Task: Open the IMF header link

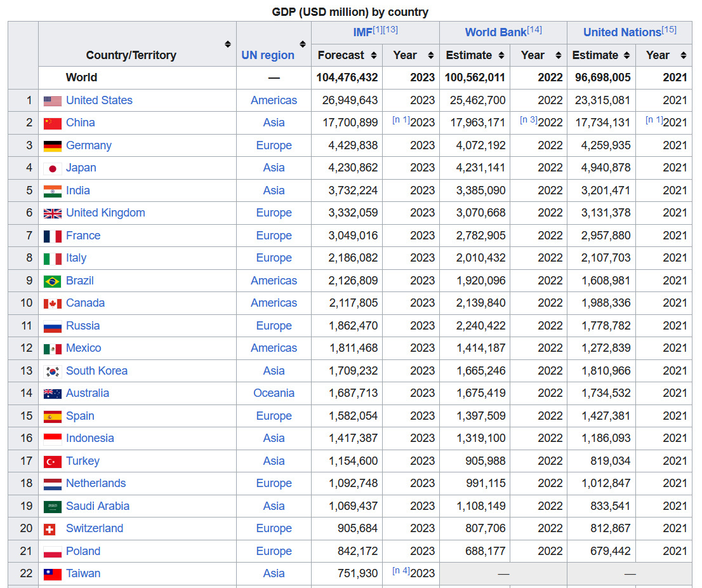Action: click(x=362, y=32)
